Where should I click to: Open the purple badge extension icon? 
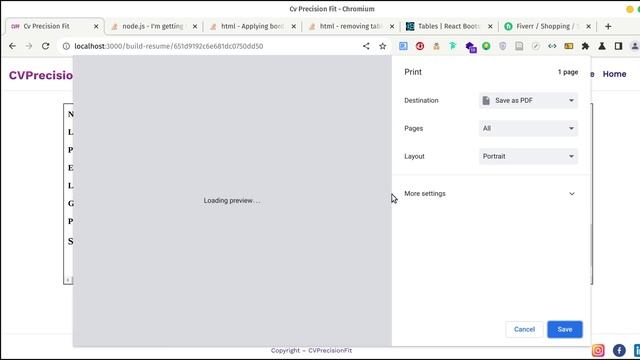coord(470,47)
